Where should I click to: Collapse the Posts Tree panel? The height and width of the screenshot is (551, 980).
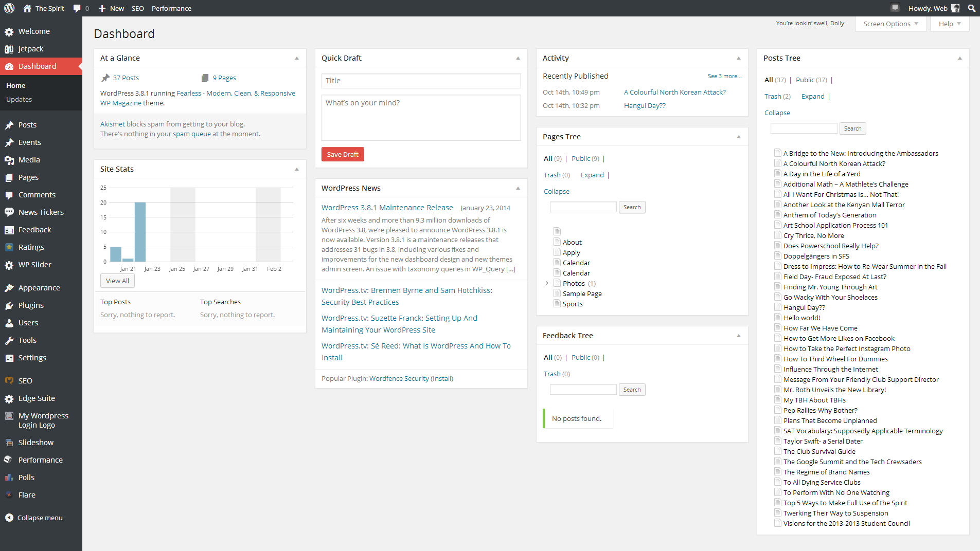(x=960, y=58)
